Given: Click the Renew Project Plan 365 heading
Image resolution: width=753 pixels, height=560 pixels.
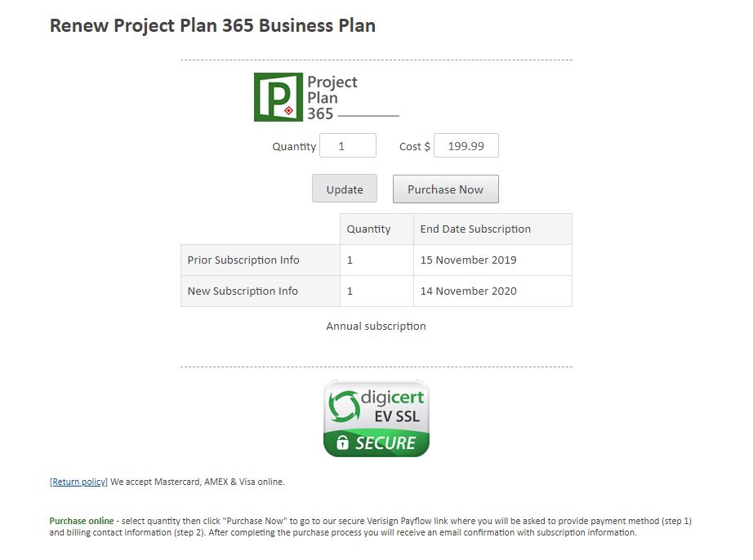Looking at the screenshot, I should click(x=212, y=25).
